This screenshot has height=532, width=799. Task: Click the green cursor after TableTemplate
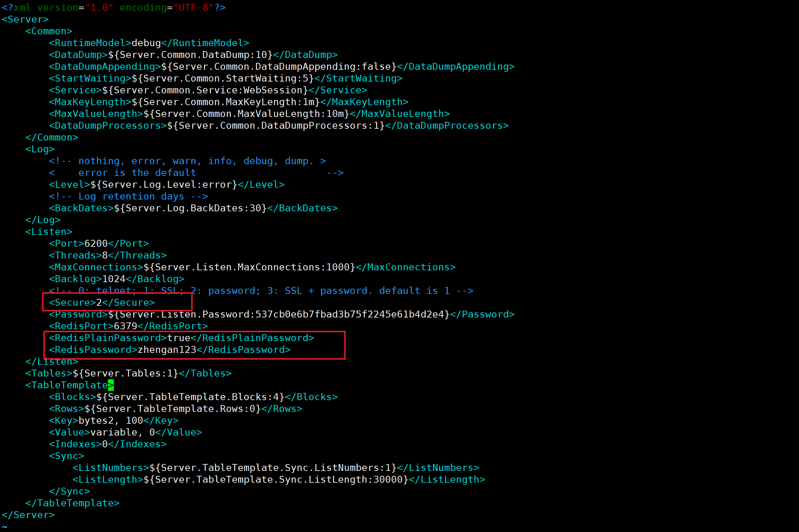click(111, 385)
